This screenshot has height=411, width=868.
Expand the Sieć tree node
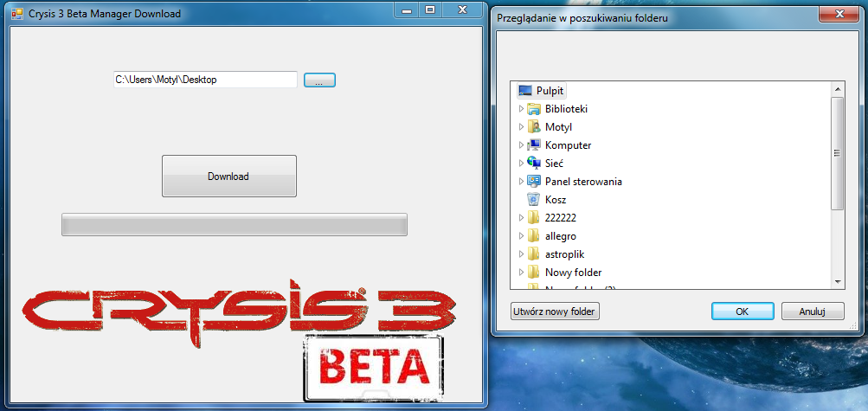click(521, 164)
